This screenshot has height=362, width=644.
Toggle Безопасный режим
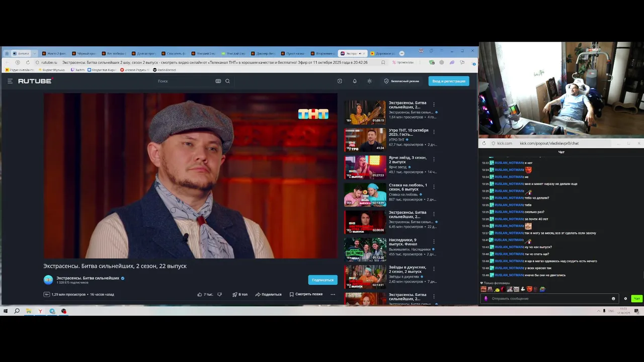click(401, 81)
